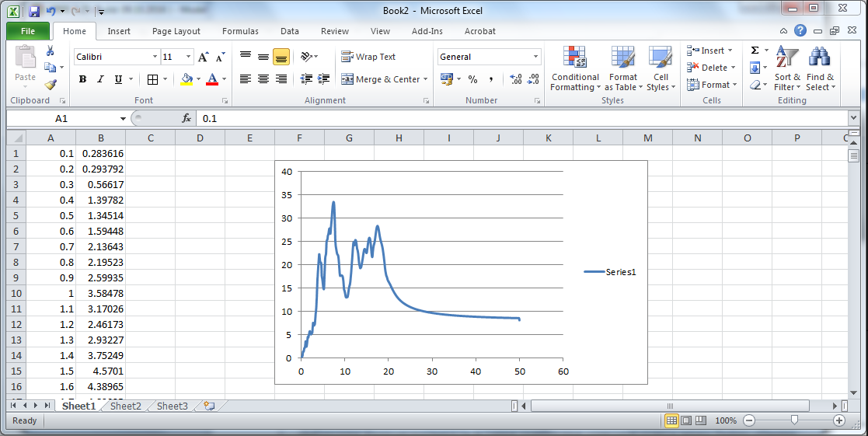Viewport: 868px width, 436px height.
Task: Apply Top Align to the cell
Action: 246,57
